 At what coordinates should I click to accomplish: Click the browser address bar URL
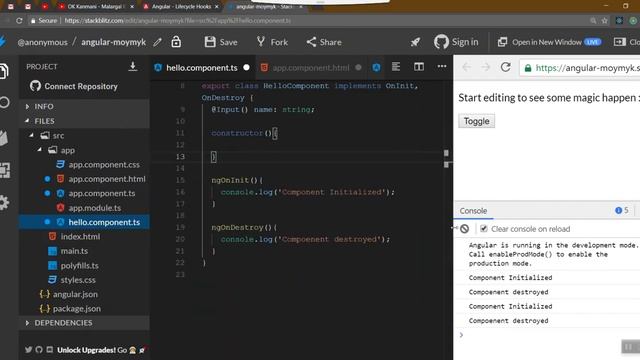(178, 20)
